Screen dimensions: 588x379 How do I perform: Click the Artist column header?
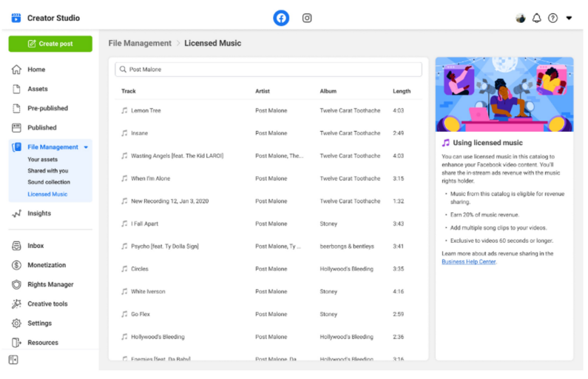262,91
